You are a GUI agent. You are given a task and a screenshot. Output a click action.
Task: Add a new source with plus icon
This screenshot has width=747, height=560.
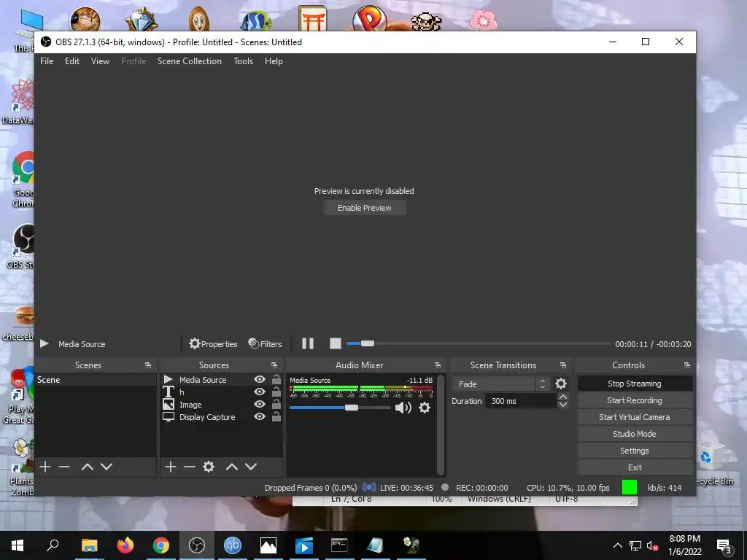[x=171, y=467]
